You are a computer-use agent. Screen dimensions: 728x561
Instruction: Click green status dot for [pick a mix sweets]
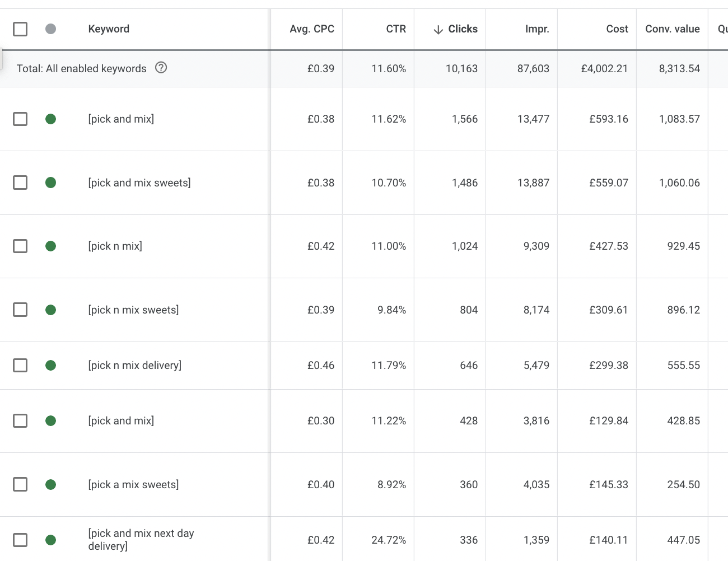[x=50, y=484]
